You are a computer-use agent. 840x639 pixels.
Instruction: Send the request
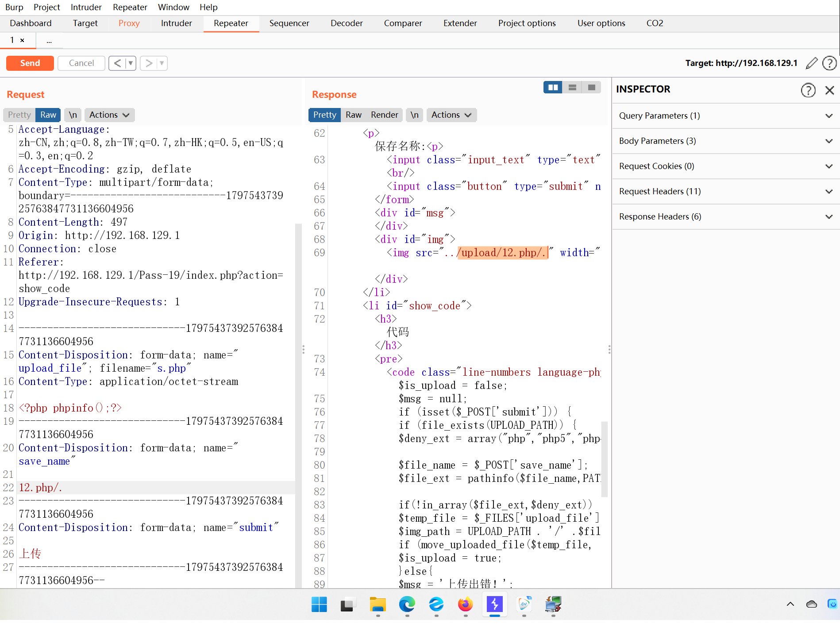click(30, 63)
